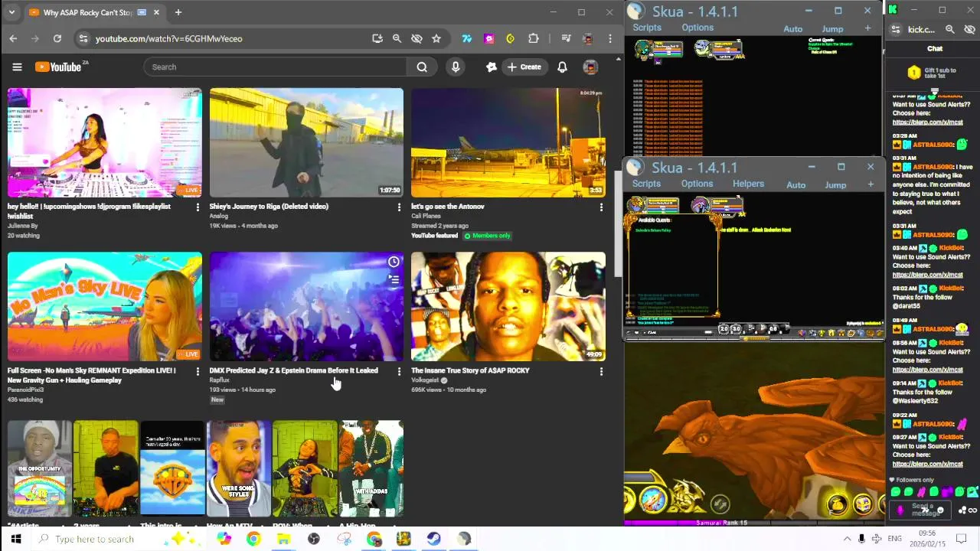Image resolution: width=980 pixels, height=551 pixels.
Task: Click the treasure chest icon in game
Action: click(x=863, y=504)
